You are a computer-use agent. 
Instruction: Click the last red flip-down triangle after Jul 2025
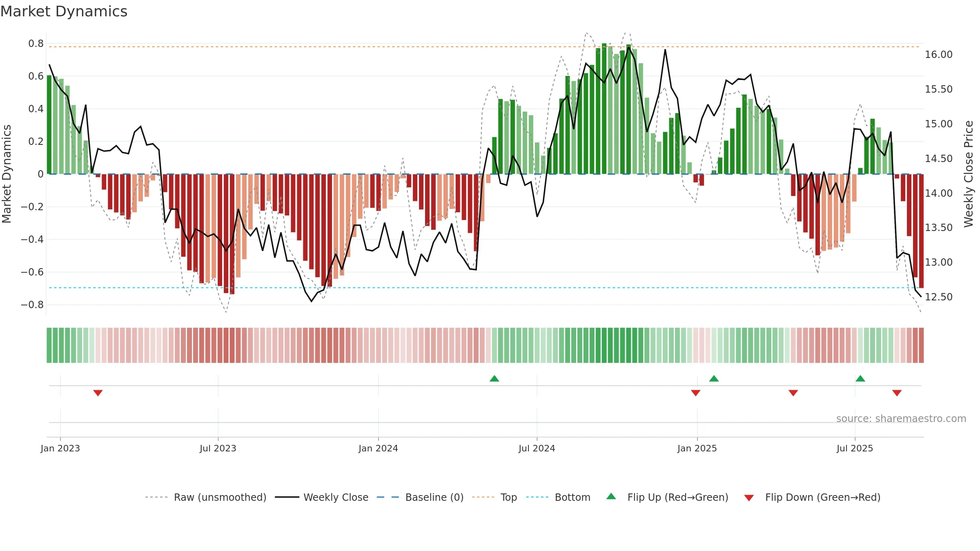tap(897, 393)
